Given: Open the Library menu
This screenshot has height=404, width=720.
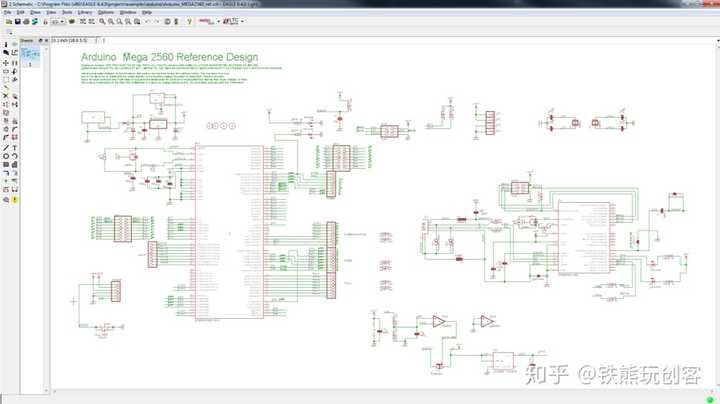Looking at the screenshot, I should [x=85, y=12].
